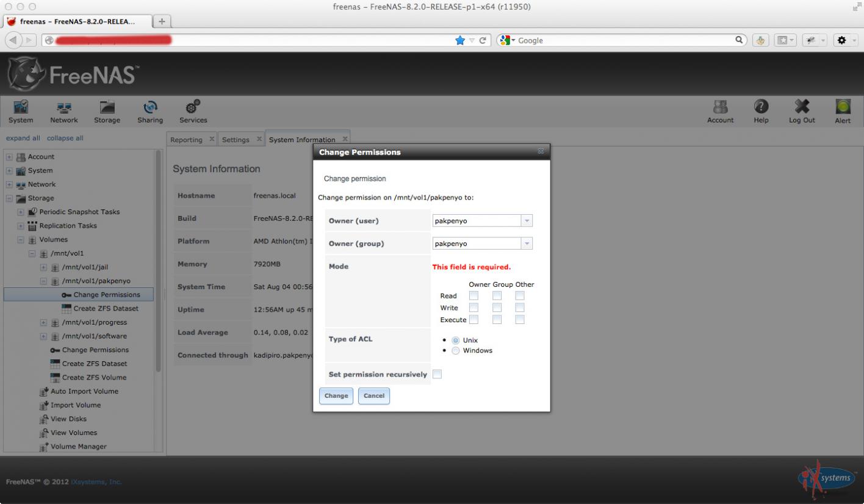Open the Account toolbar icon
This screenshot has width=864, height=504.
(720, 112)
